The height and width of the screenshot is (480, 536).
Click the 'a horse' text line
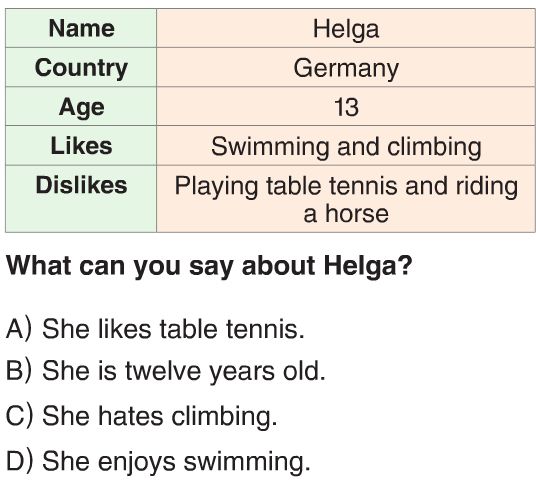point(346,214)
